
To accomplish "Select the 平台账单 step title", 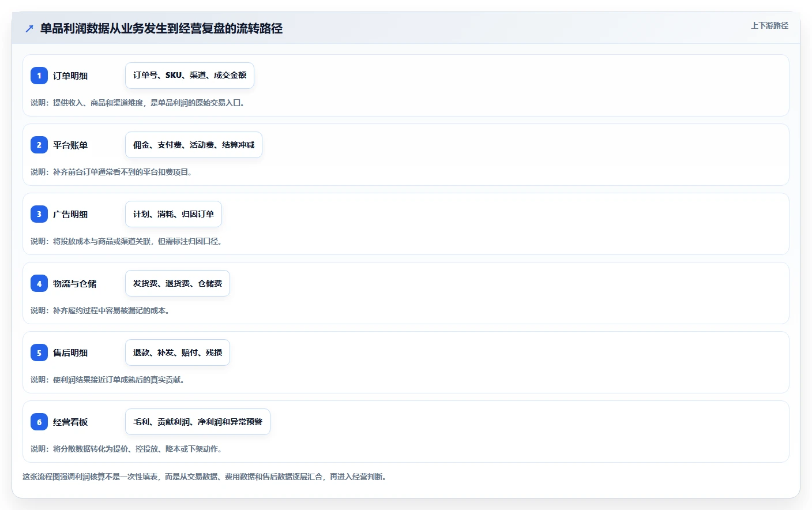I will coord(70,145).
